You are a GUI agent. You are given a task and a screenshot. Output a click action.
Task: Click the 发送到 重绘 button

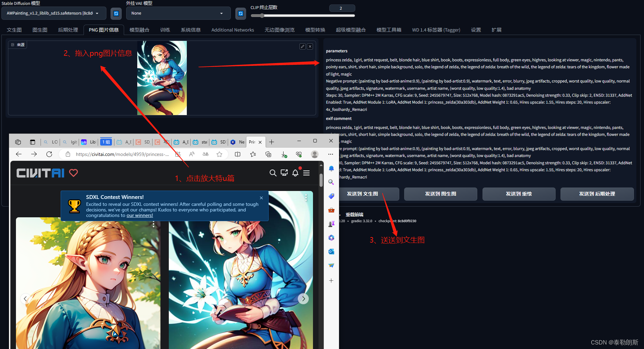pyautogui.click(x=519, y=194)
